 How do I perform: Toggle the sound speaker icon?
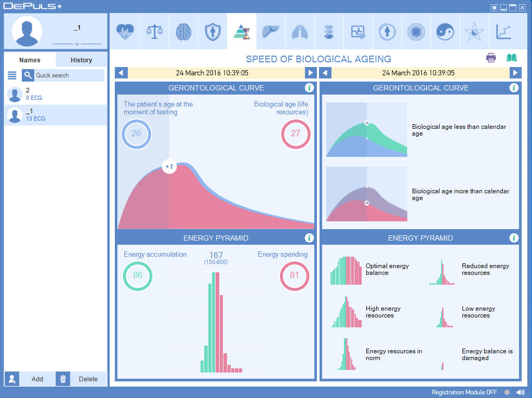pos(520,392)
